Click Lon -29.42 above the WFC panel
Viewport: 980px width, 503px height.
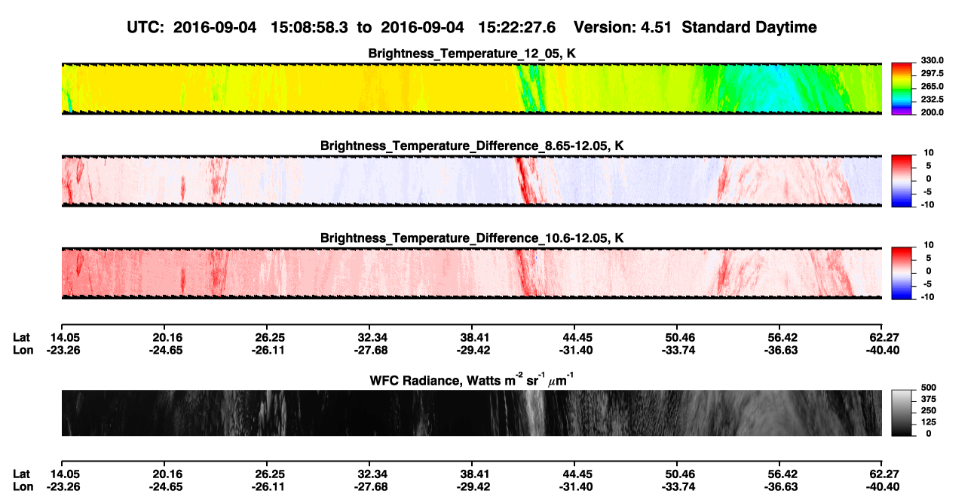pos(472,350)
